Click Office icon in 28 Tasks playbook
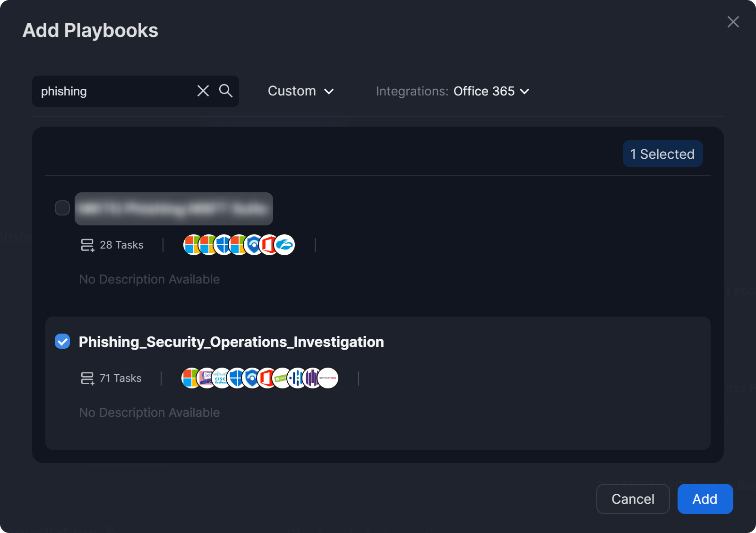This screenshot has height=533, width=756. 269,245
